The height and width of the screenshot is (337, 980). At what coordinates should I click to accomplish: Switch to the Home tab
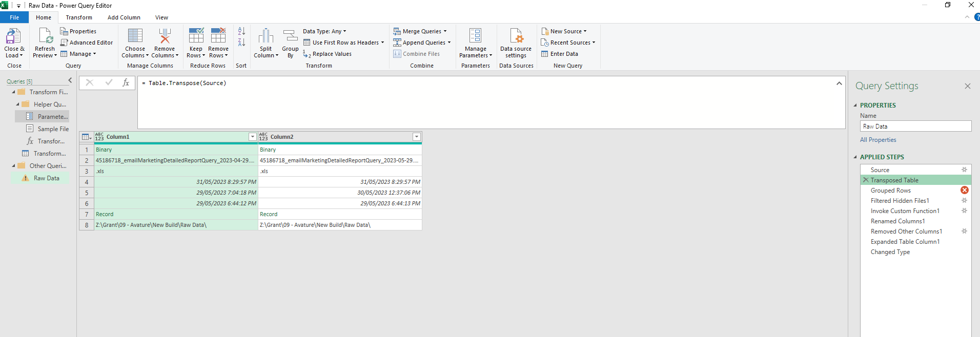point(44,17)
